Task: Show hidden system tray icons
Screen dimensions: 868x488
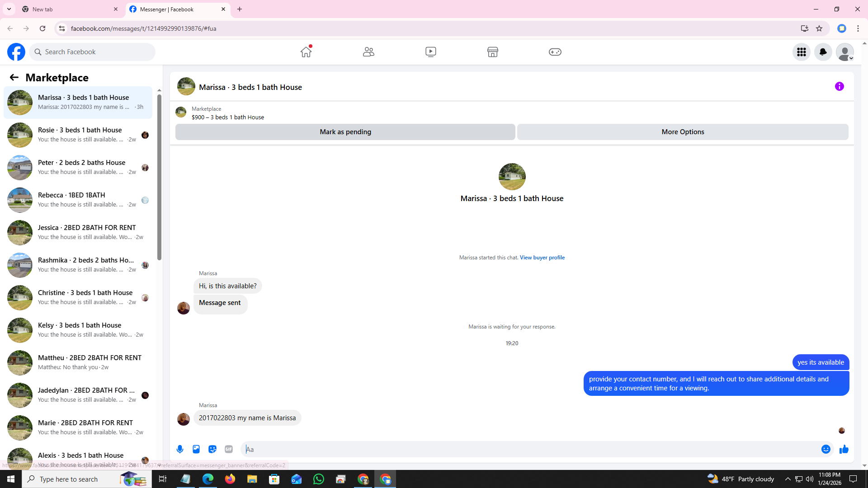Action: [788, 479]
